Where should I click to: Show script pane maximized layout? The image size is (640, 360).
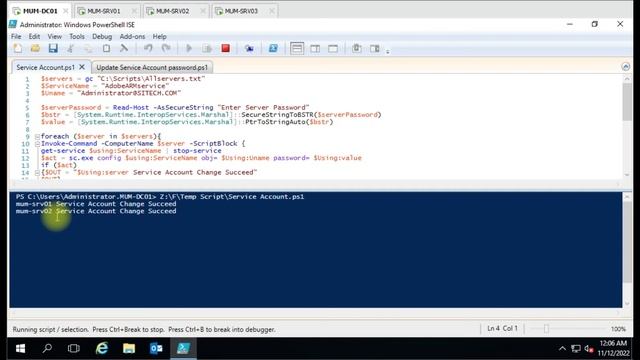[x=333, y=48]
